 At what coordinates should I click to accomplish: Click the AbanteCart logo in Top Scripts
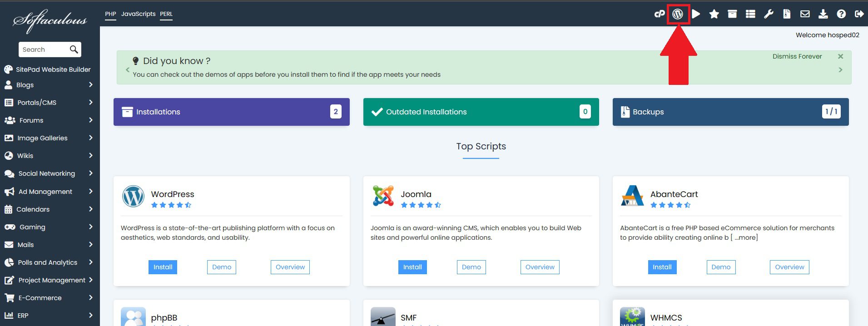(x=632, y=196)
